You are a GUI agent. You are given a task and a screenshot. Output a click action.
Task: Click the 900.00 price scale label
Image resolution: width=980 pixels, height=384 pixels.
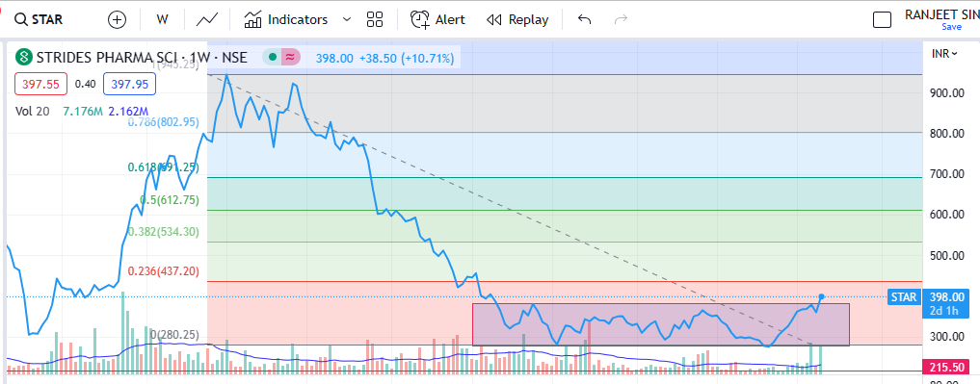click(x=946, y=93)
